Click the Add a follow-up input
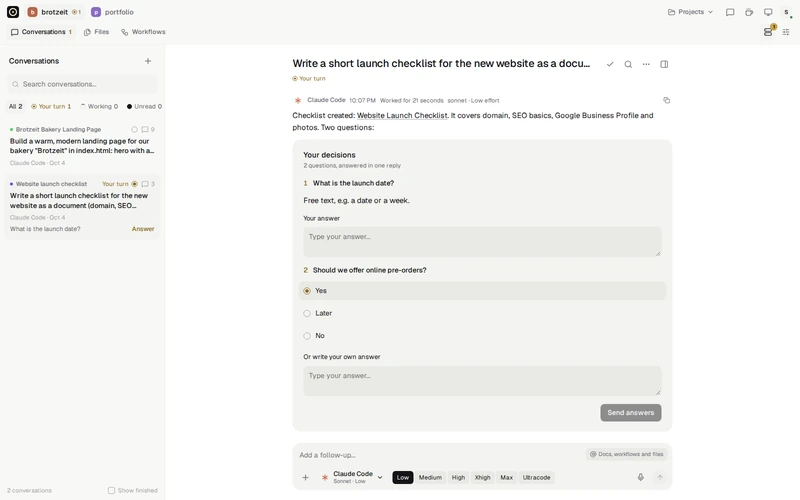 coord(439,455)
